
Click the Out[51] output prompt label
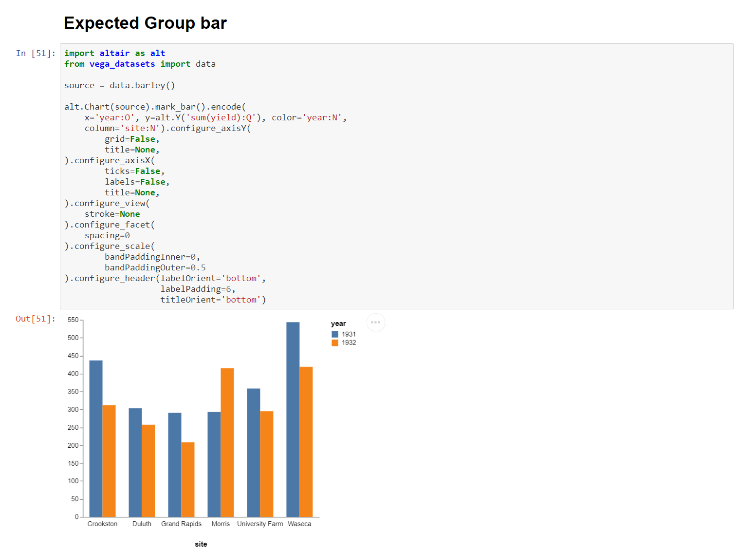click(35, 319)
